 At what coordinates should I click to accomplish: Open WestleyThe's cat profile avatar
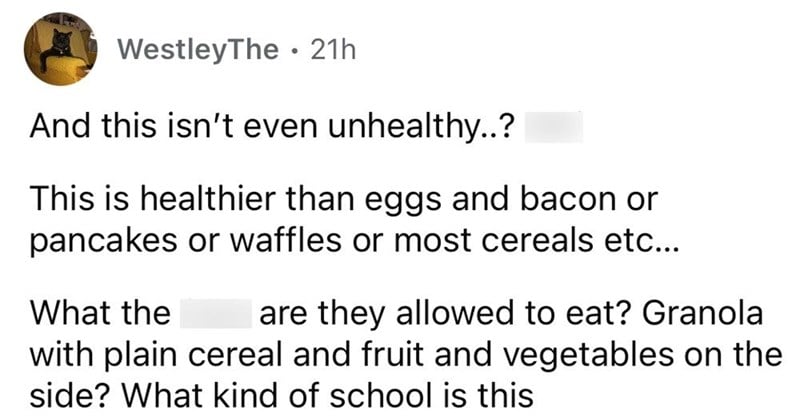click(x=60, y=49)
